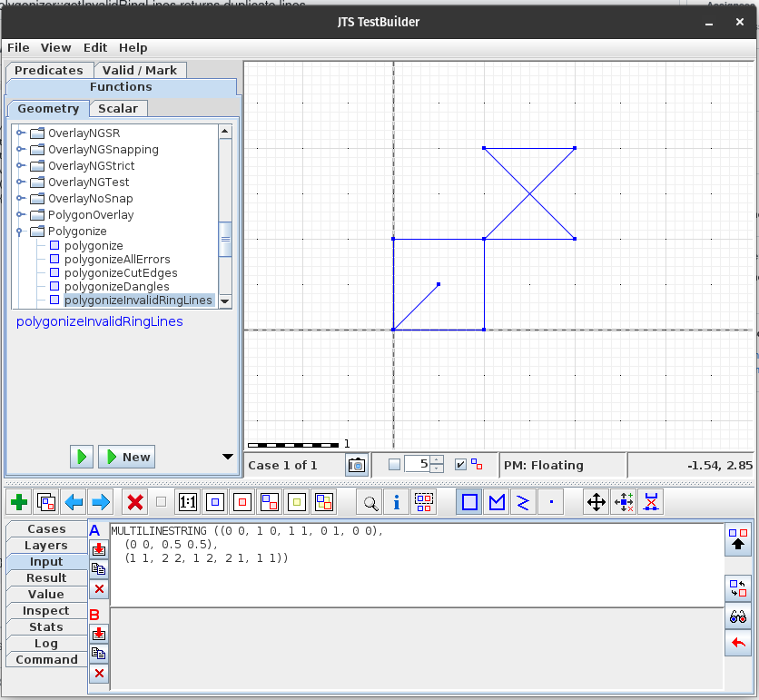Screen dimensions: 759x700
Task: Enable the grid checkbox near PM: Floating
Action: click(394, 464)
